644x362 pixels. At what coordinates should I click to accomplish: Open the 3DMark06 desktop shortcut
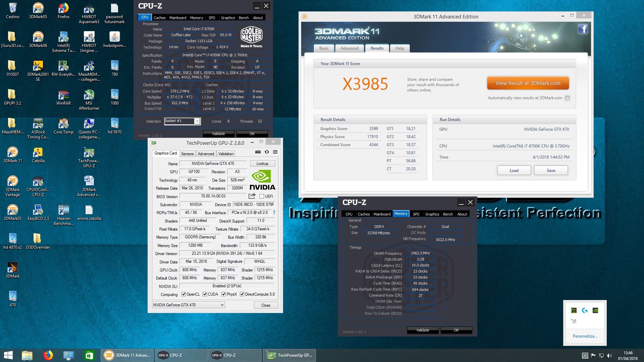click(x=38, y=39)
